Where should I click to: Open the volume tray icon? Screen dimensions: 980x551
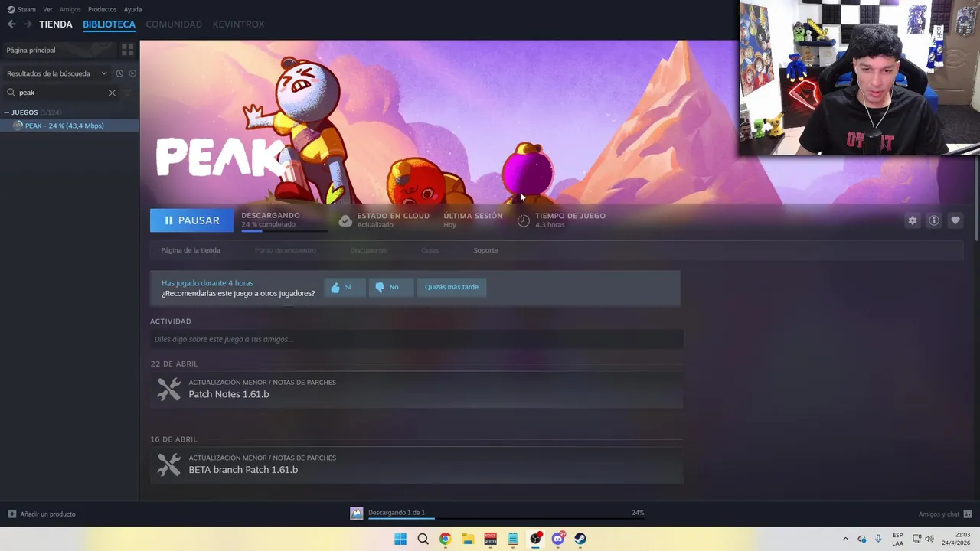[x=929, y=539]
